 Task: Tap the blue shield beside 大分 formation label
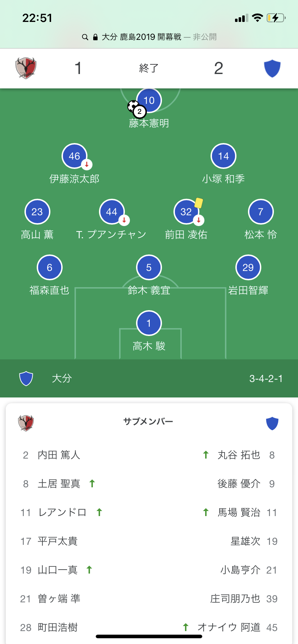(26, 378)
